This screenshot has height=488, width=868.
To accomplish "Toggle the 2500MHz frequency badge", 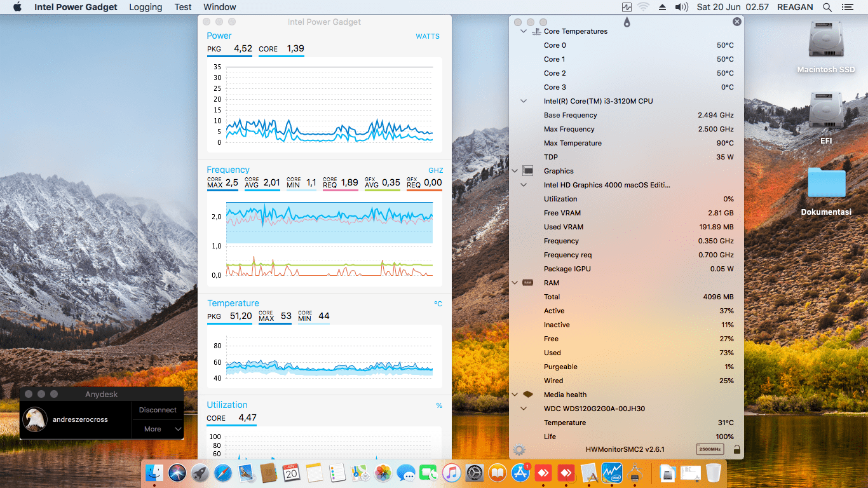I will pos(707,449).
